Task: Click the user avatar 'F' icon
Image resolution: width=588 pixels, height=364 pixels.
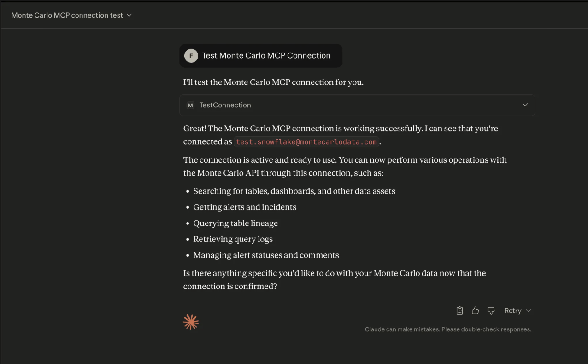Action: pos(191,56)
